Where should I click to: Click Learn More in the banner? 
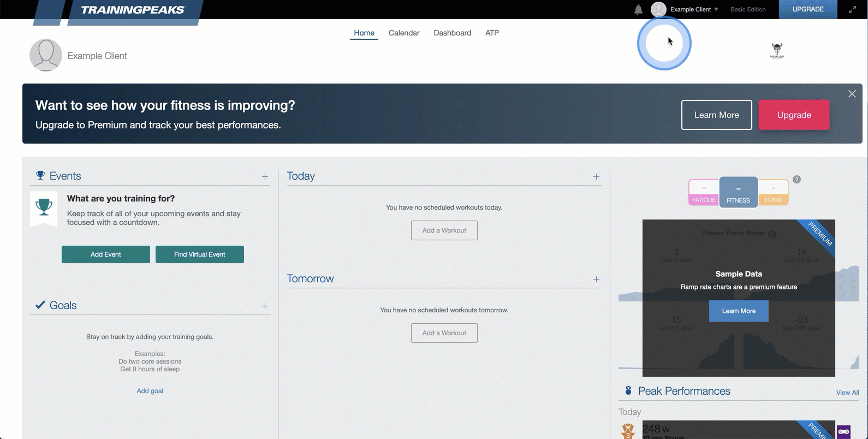(716, 115)
